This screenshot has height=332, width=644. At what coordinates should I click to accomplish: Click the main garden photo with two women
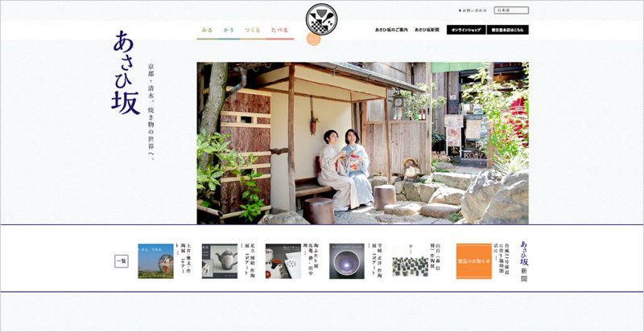(362, 143)
